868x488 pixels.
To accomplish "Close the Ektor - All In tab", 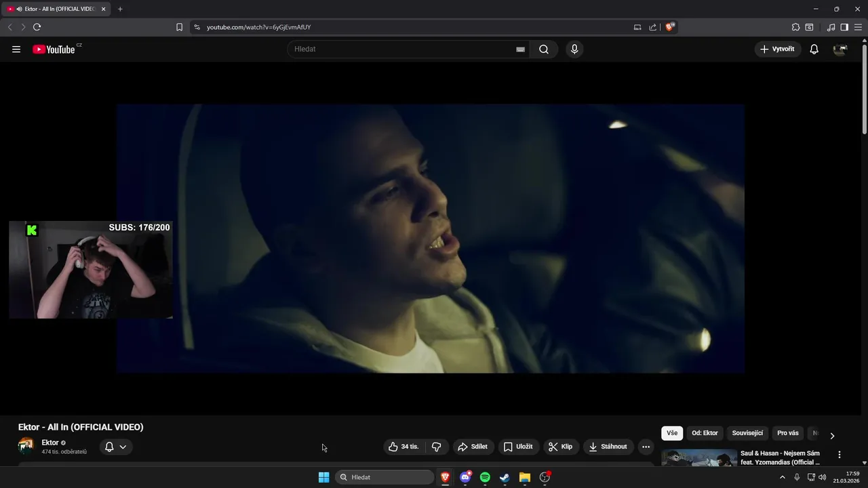I will [x=103, y=9].
